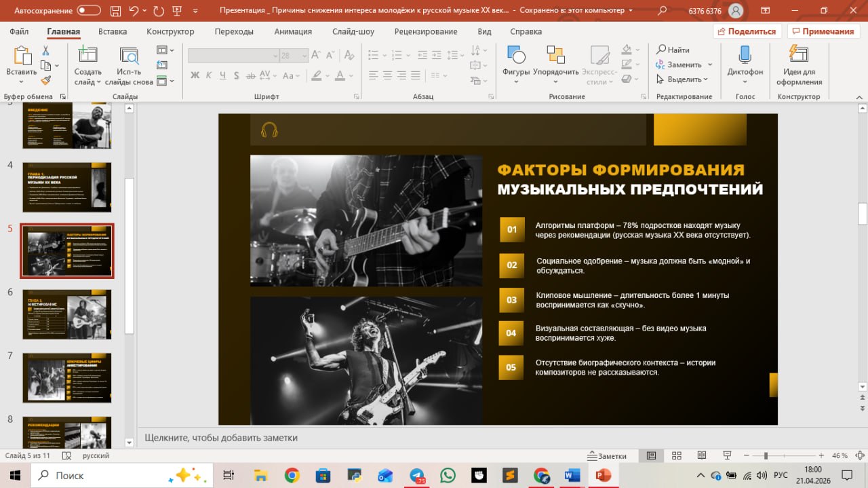Open Task View on the taskbar
The width and height of the screenshot is (868, 488).
point(229,475)
